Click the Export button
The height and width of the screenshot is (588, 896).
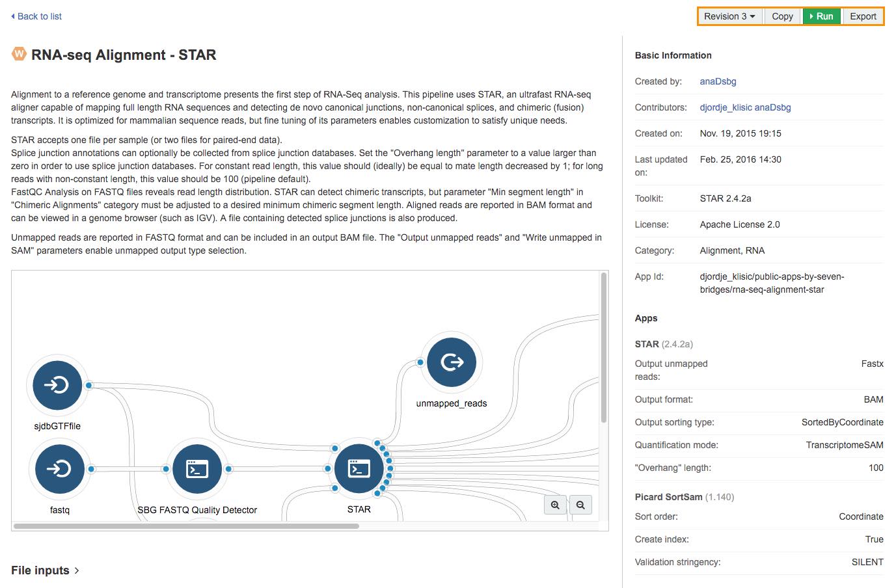click(863, 16)
